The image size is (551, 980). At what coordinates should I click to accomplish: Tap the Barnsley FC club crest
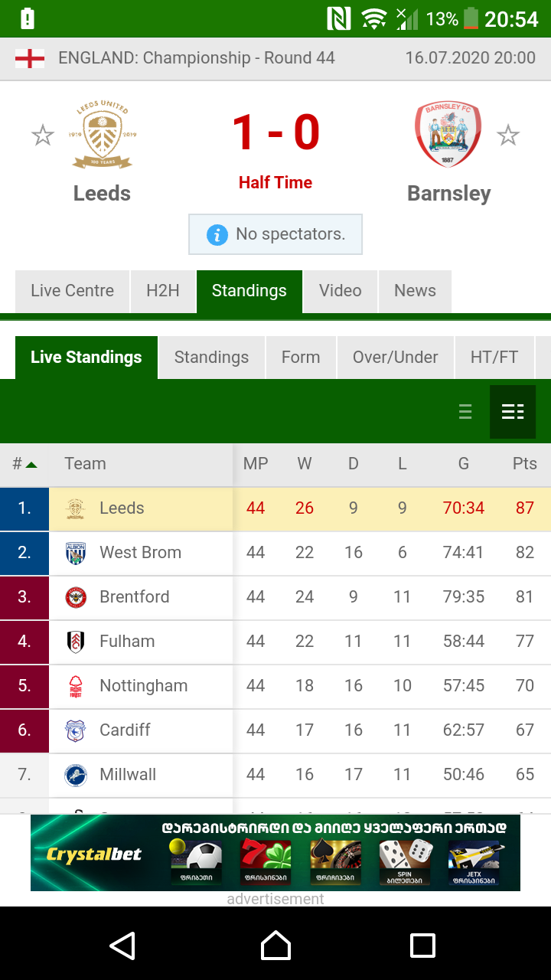[448, 135]
